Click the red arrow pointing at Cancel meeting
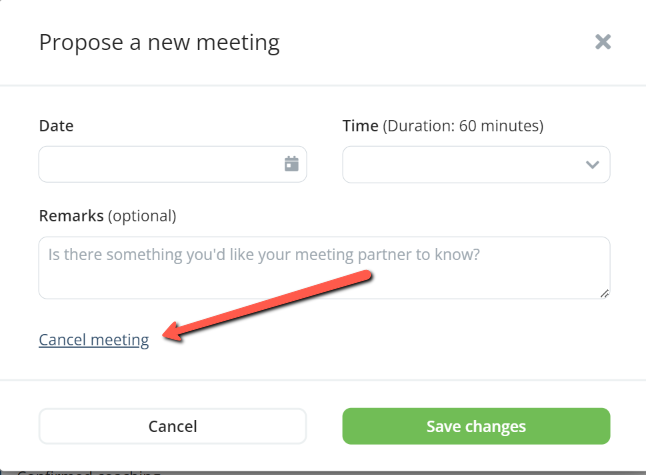The image size is (646, 475). [x=268, y=305]
